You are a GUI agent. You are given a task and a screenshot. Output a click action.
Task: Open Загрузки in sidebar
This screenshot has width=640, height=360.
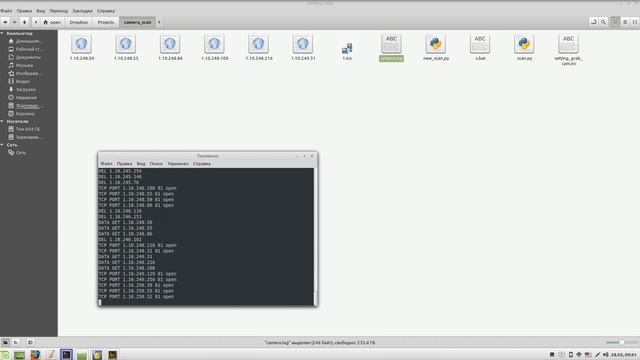tap(22, 89)
